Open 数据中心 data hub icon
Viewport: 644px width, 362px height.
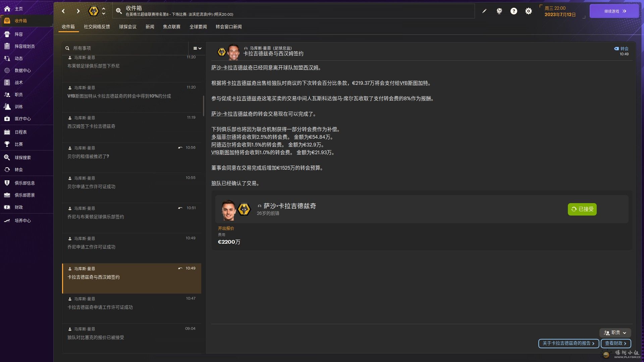click(7, 70)
